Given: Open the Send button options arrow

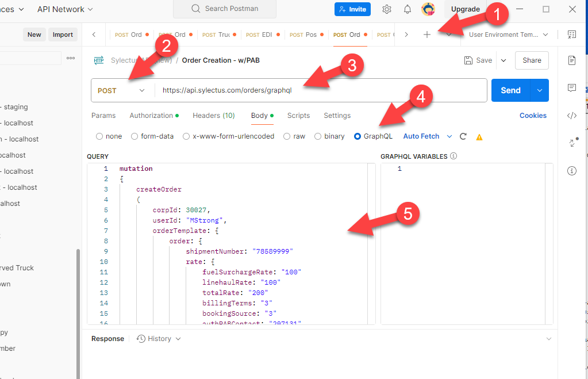Looking at the screenshot, I should pos(540,90).
